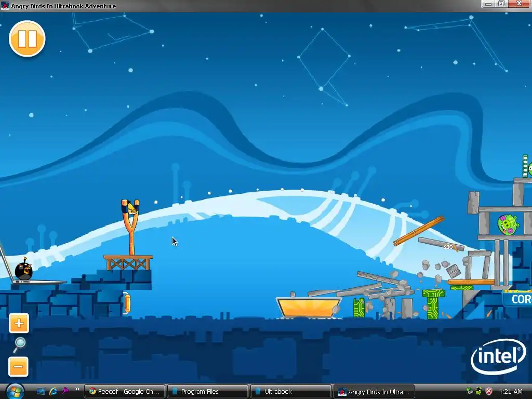The width and height of the screenshot is (532, 399).
Task: Click the Show Desktop quick launch icon
Action: click(41, 391)
